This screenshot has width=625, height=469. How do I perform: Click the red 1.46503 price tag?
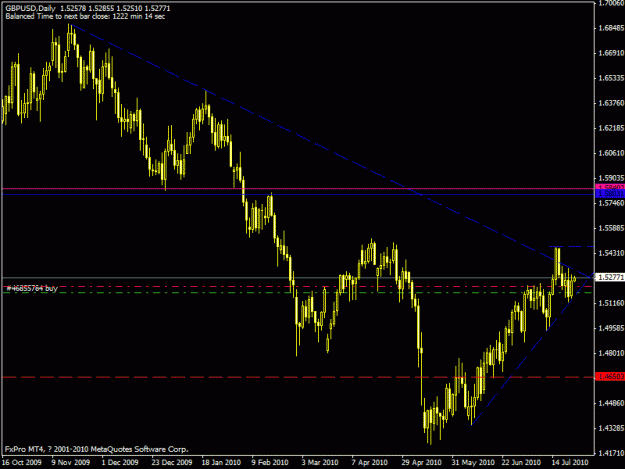(609, 377)
